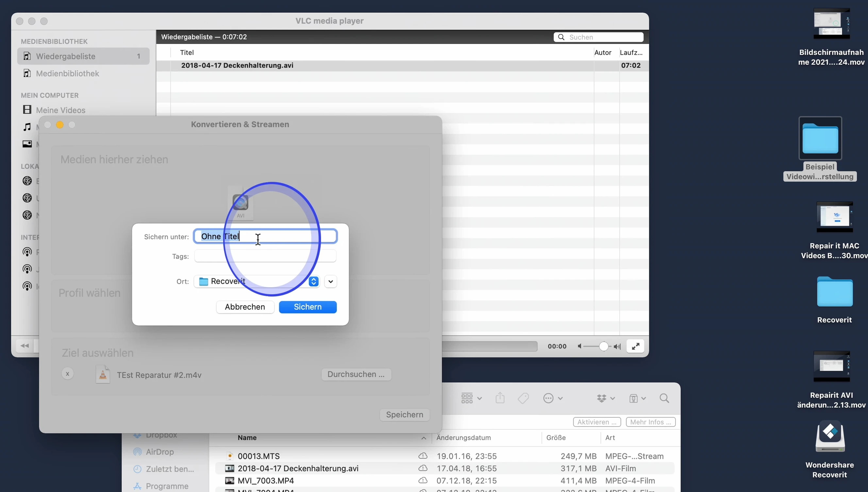This screenshot has height=492, width=868.
Task: Click the VLC playback progress bar
Action: click(490, 346)
